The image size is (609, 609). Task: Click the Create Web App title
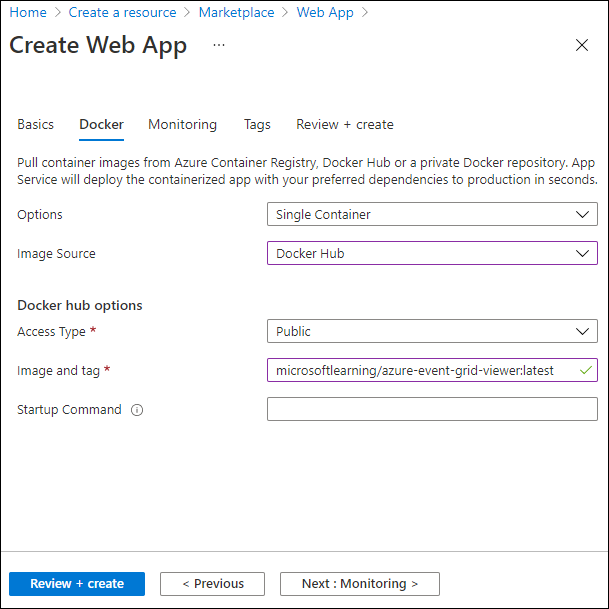(x=98, y=45)
